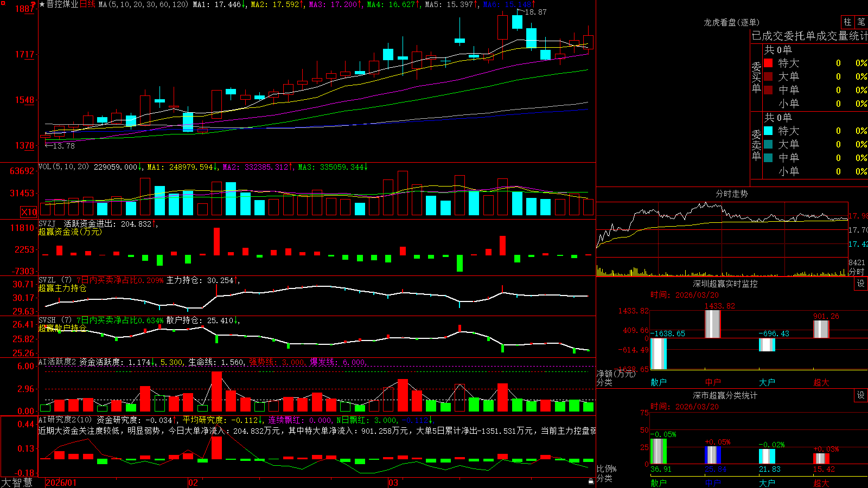
Task: Click the 主力持仓: 30.254 value
Action: pos(200,280)
